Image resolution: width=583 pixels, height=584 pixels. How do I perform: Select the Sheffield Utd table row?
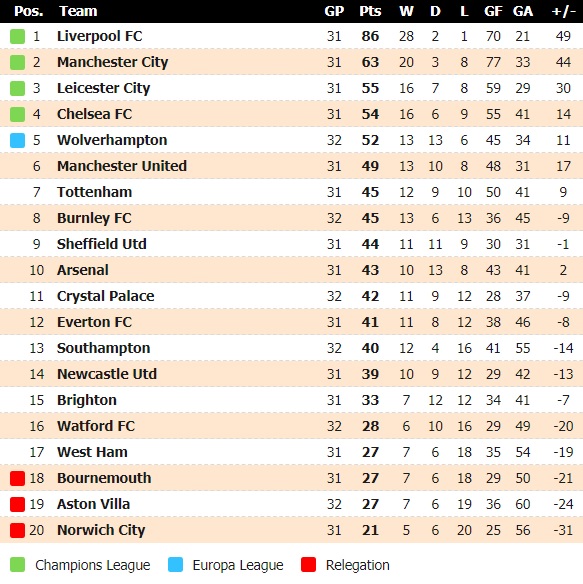[291, 244]
